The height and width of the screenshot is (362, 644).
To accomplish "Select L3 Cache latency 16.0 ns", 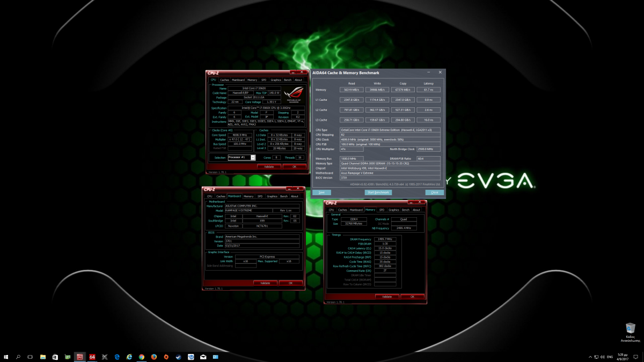I will click(x=429, y=120).
